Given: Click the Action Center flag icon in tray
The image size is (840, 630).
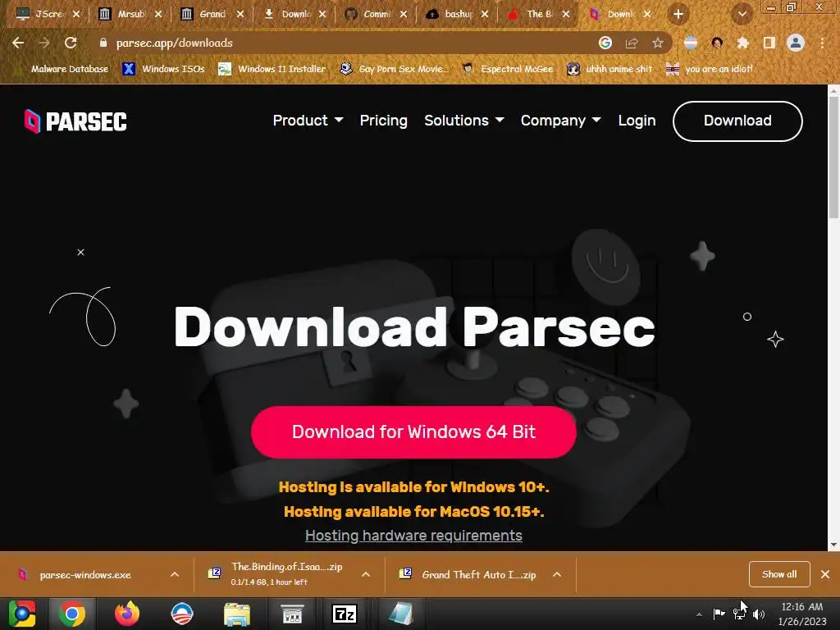Looking at the screenshot, I should [x=719, y=614].
